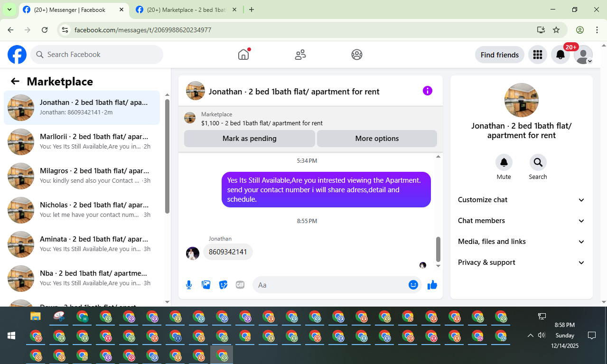Bookmark this page with star icon
The image size is (607, 364).
pyautogui.click(x=556, y=30)
